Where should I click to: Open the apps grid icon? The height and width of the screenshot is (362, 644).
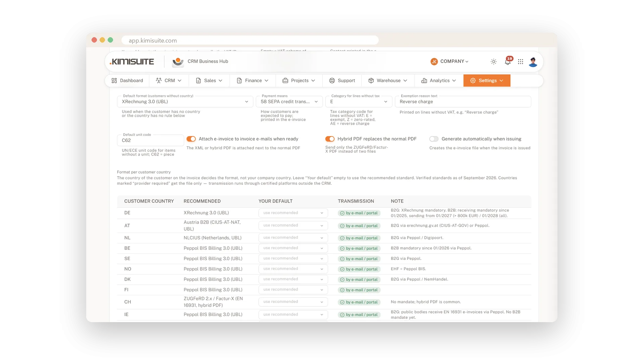coord(520,62)
